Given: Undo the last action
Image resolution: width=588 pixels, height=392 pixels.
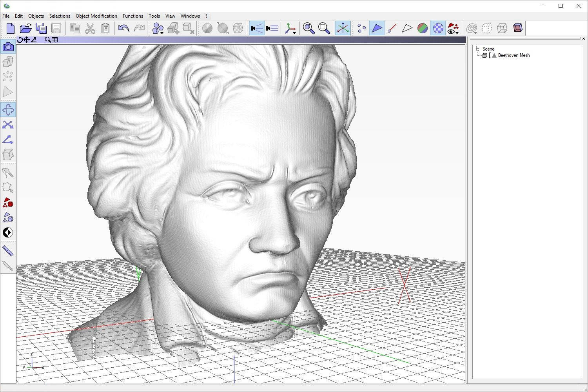Looking at the screenshot, I should point(123,28).
